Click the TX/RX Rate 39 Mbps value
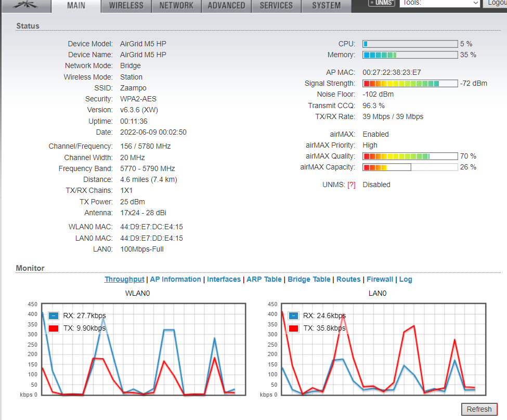507x420 pixels. coord(393,117)
